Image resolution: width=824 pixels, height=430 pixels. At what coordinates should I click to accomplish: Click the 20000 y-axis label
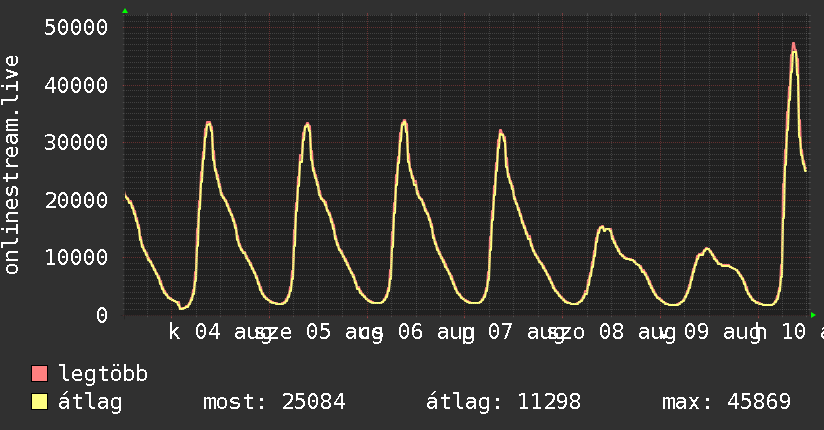point(76,200)
